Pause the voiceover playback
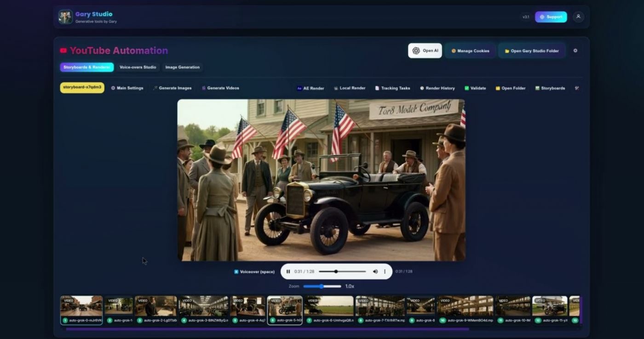The width and height of the screenshot is (644, 339). [288, 271]
